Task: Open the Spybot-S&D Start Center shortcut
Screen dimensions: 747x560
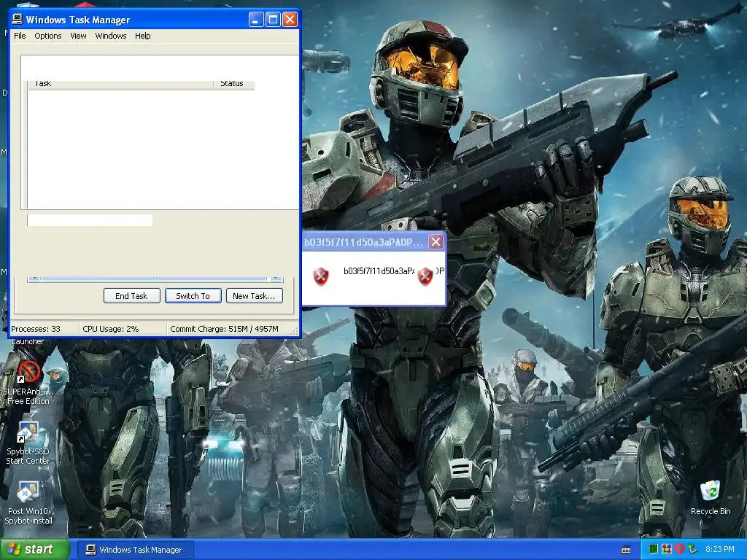Action: click(x=28, y=443)
